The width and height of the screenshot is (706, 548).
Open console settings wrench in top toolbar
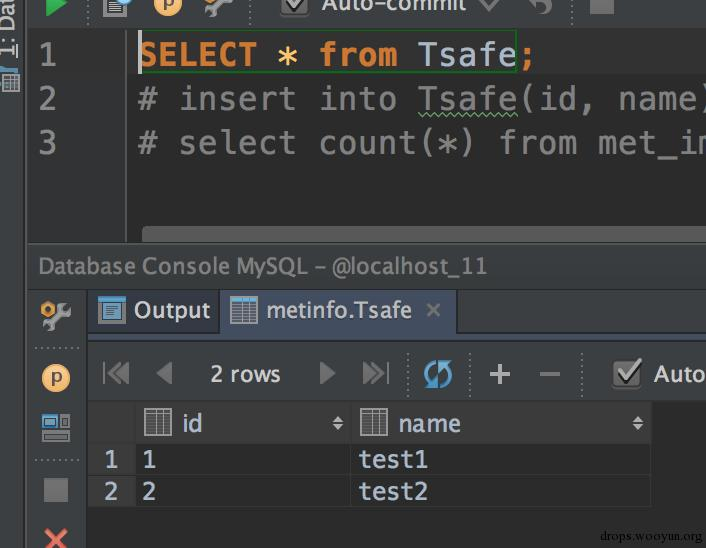pyautogui.click(x=219, y=7)
